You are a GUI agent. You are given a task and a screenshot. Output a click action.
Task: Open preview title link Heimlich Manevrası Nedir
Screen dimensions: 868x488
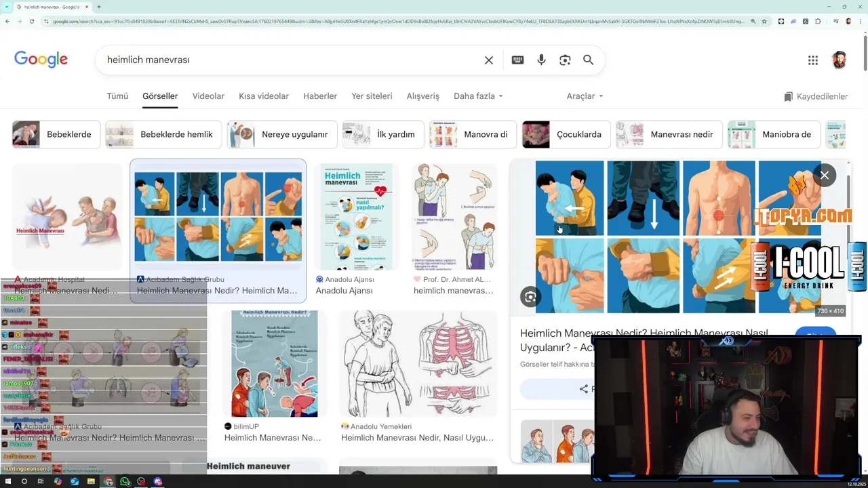644,340
